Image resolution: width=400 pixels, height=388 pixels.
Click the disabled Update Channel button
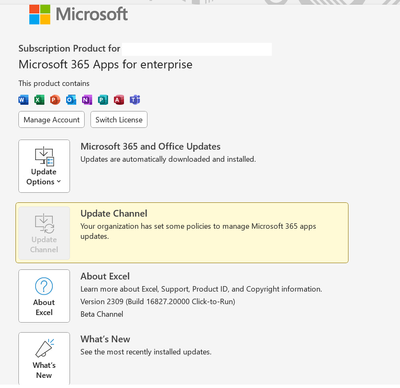coord(44,233)
